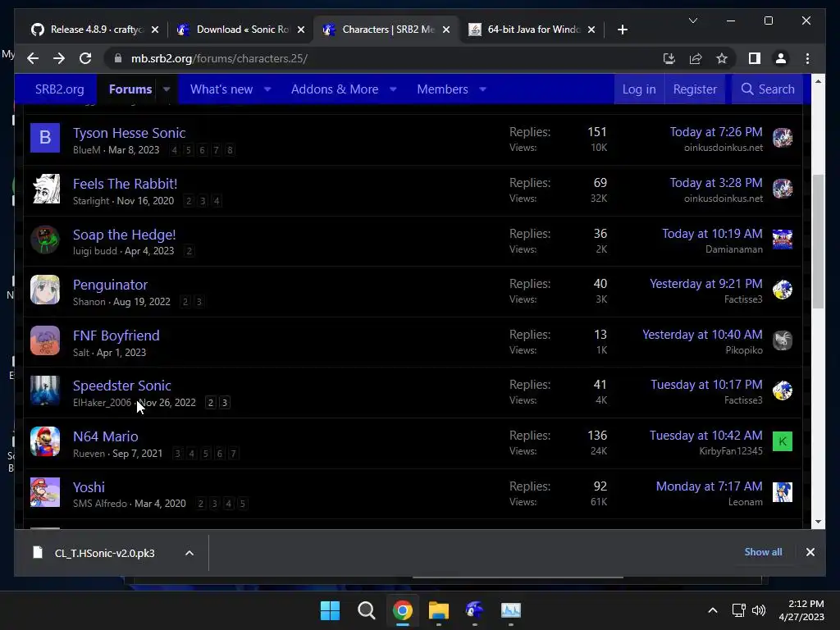Open the Members nav item

pyautogui.click(x=442, y=89)
